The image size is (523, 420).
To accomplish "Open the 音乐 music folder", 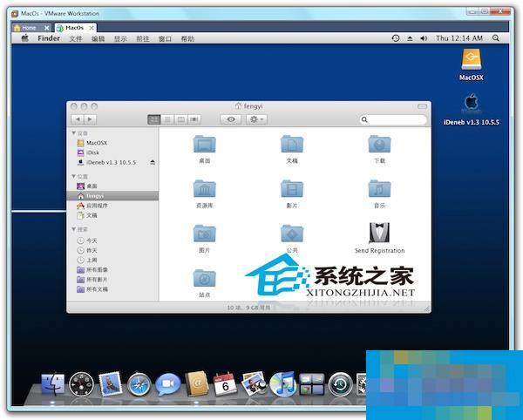I will click(379, 189).
